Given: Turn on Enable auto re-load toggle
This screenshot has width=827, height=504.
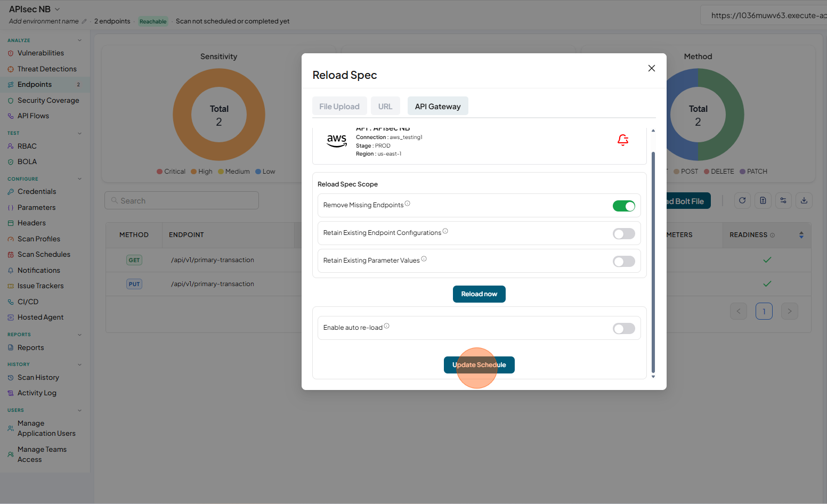Looking at the screenshot, I should [624, 329].
